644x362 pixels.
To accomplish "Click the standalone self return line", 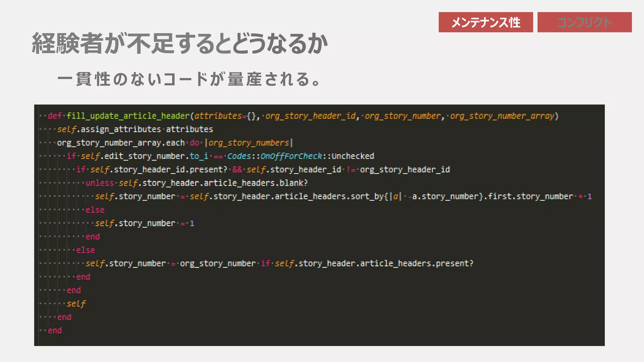I will 76,304.
